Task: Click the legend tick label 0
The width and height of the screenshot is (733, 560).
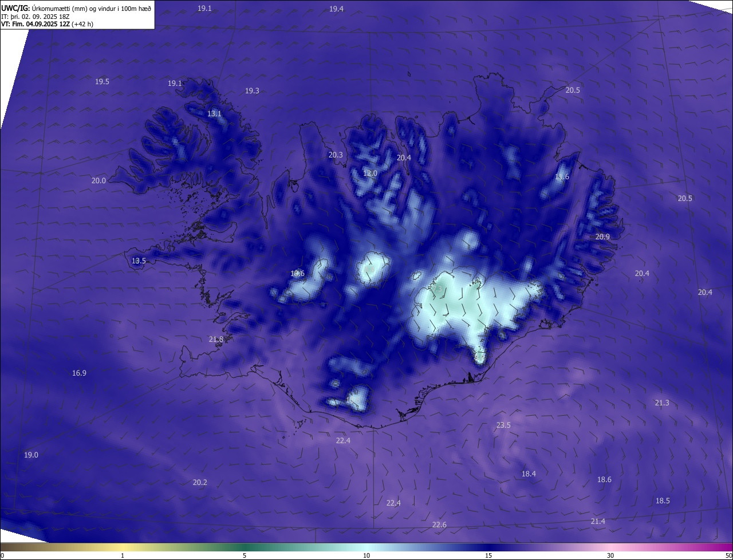Action: tap(2, 555)
